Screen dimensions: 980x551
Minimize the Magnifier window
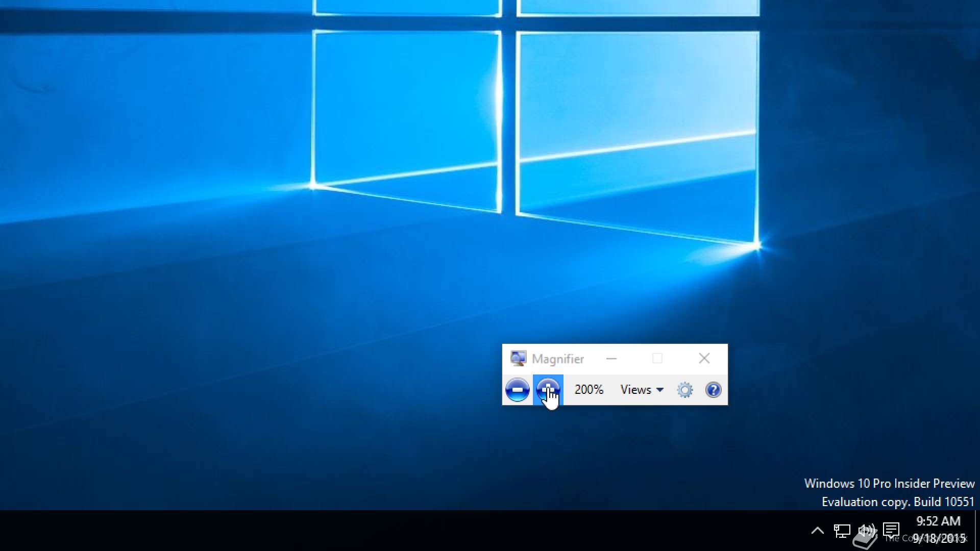(611, 359)
